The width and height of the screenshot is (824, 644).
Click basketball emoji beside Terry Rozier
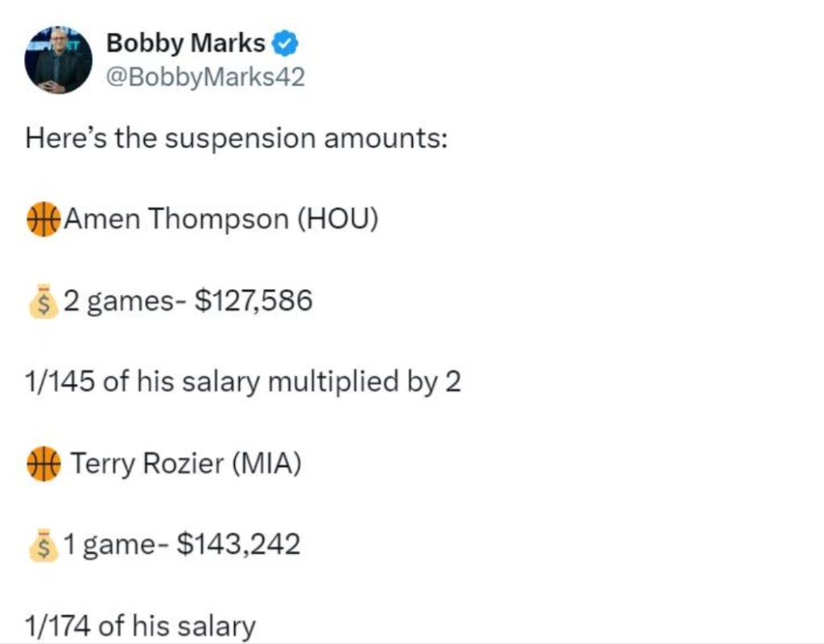pyautogui.click(x=43, y=464)
